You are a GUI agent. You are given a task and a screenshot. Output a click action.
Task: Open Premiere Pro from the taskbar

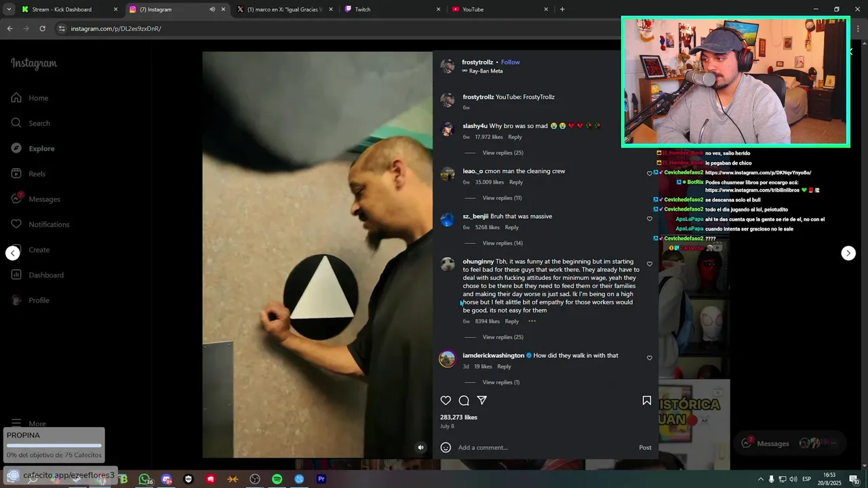click(321, 479)
